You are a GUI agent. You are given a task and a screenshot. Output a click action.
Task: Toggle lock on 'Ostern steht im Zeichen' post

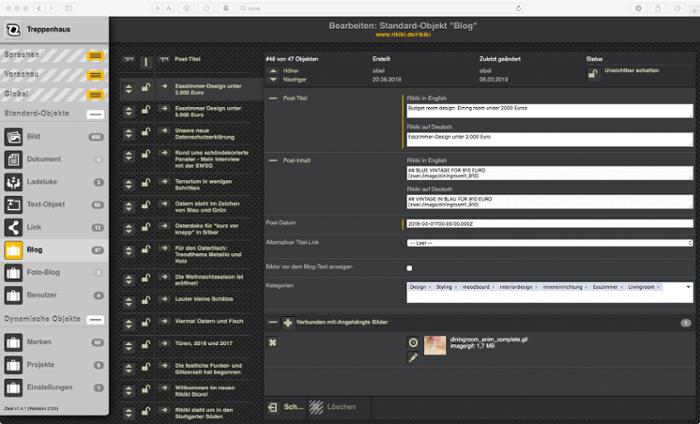(x=146, y=205)
